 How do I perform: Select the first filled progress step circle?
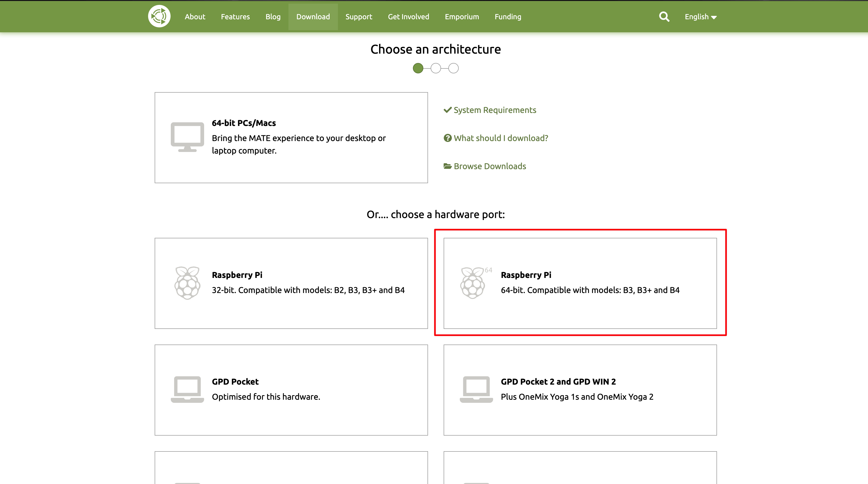(x=418, y=68)
